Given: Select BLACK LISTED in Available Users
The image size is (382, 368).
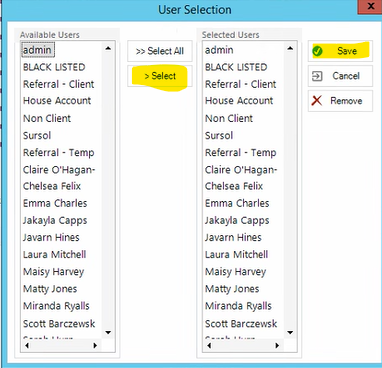Looking at the screenshot, I should click(x=54, y=67).
